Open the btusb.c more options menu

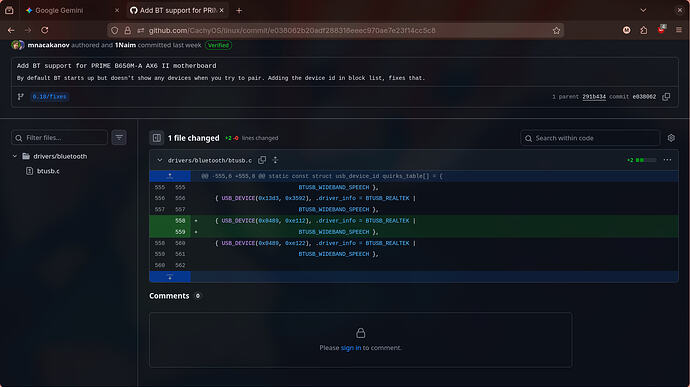coord(667,160)
